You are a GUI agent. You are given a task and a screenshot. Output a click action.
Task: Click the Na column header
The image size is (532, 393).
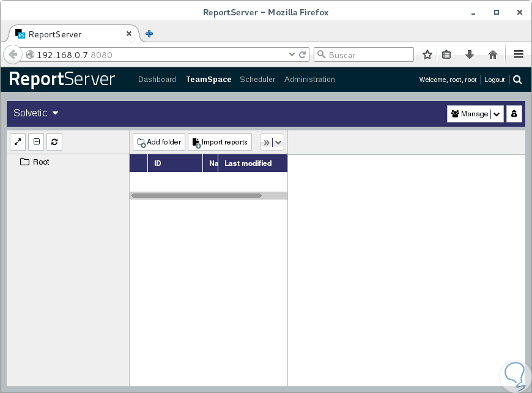[x=211, y=163]
